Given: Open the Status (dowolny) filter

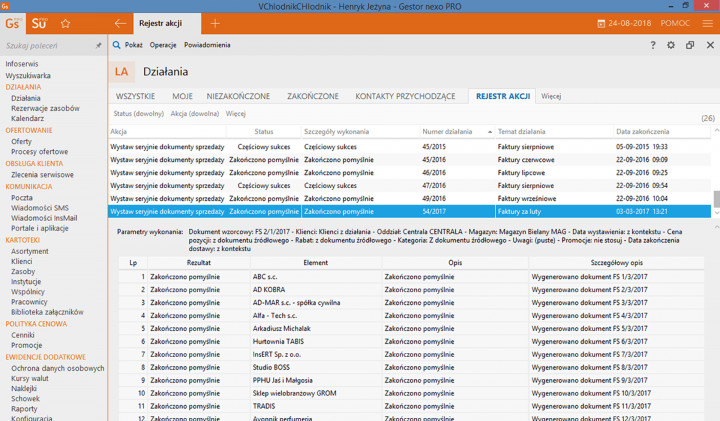Looking at the screenshot, I should coord(136,114).
